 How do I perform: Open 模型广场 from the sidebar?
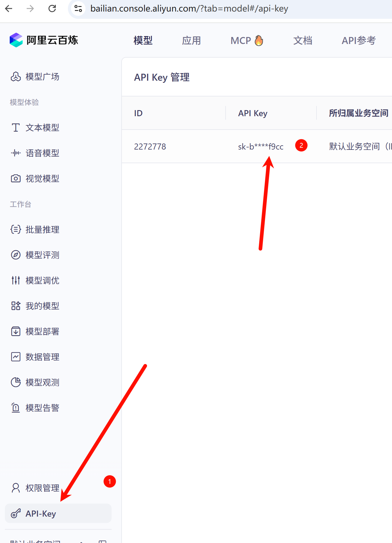35,77
